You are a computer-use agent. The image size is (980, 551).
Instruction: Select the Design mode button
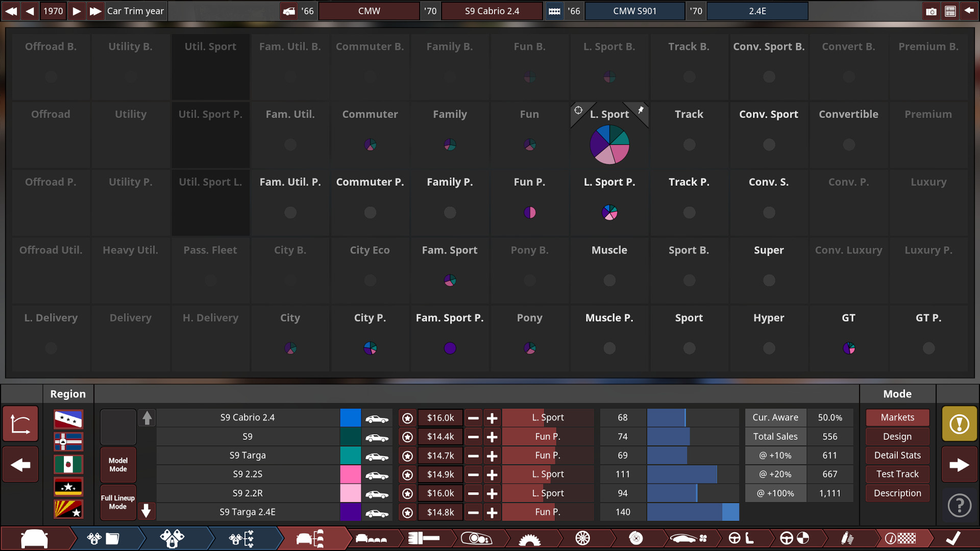pyautogui.click(x=898, y=436)
